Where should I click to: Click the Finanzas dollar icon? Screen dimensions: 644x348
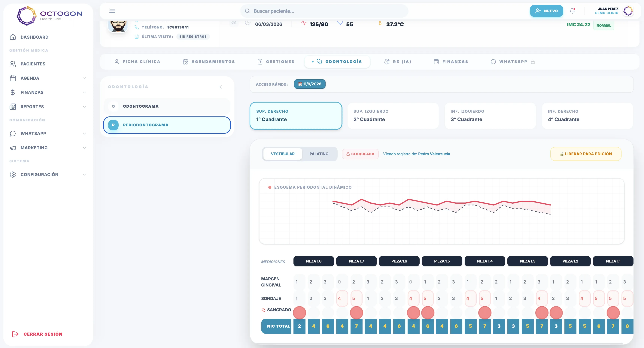tap(13, 92)
